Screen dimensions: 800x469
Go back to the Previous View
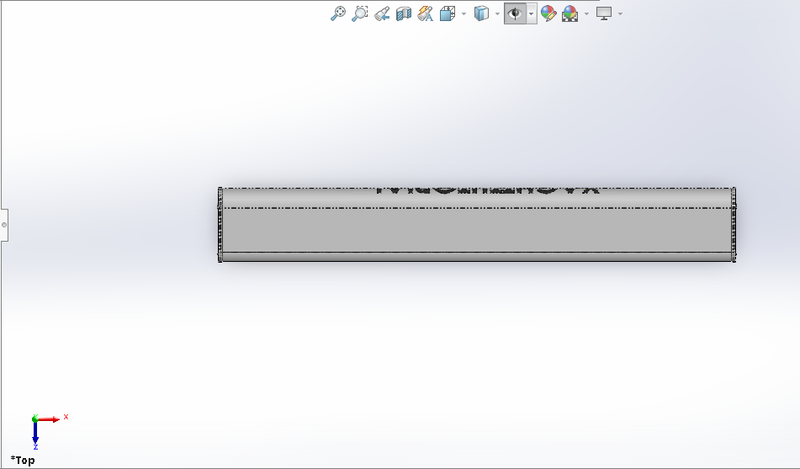[381, 14]
